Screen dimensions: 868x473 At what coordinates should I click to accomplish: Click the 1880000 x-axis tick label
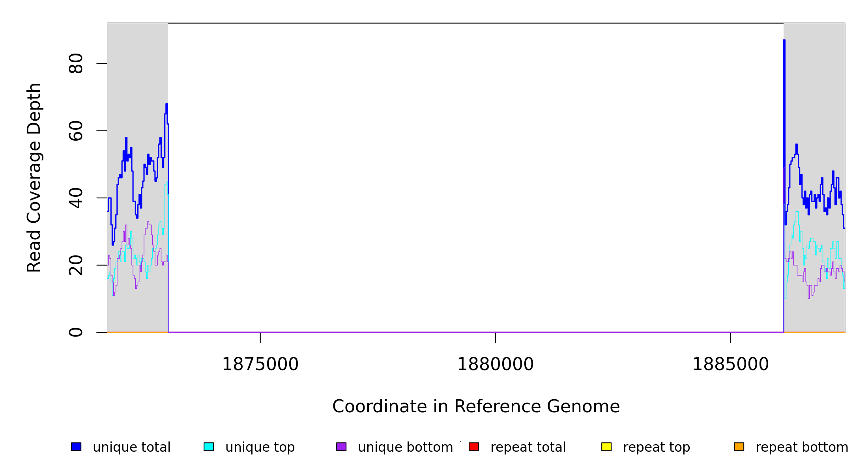[x=495, y=364]
